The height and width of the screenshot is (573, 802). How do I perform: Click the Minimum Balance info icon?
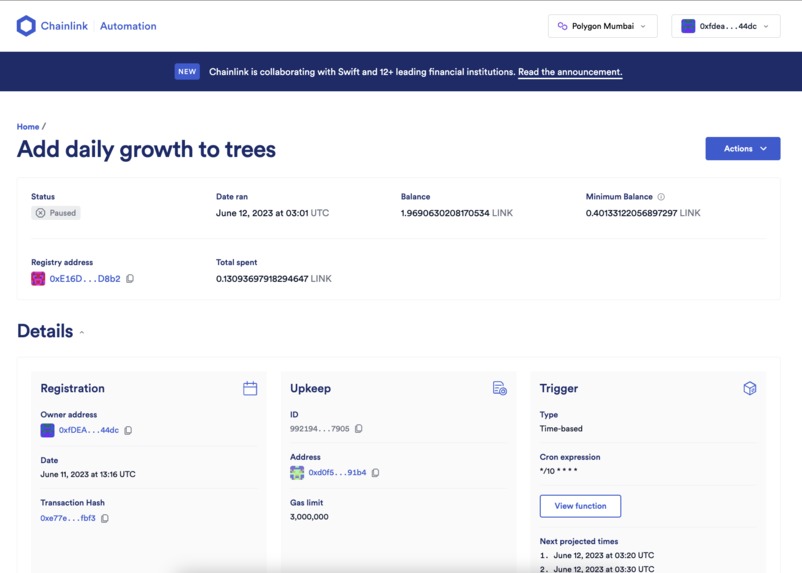[x=661, y=196]
